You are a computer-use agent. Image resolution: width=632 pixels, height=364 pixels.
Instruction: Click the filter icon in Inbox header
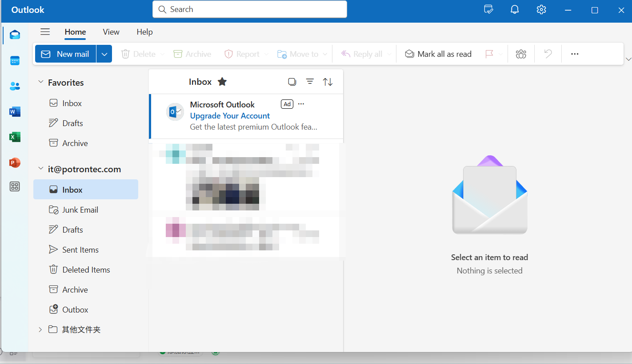click(310, 82)
